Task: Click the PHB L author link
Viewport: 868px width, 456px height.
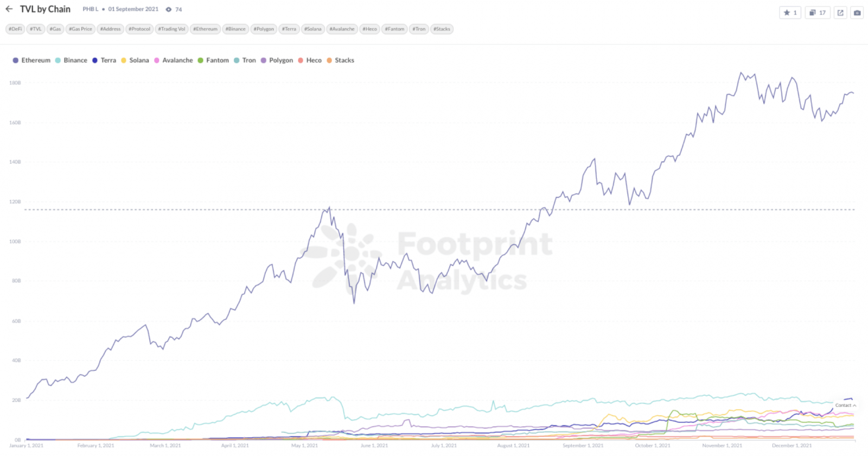Action: pos(91,9)
